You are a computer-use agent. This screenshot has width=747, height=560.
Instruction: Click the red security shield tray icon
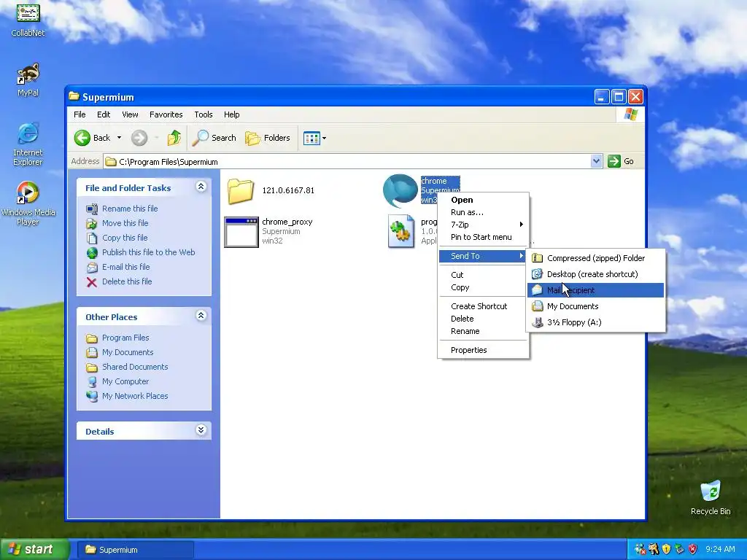[693, 549]
